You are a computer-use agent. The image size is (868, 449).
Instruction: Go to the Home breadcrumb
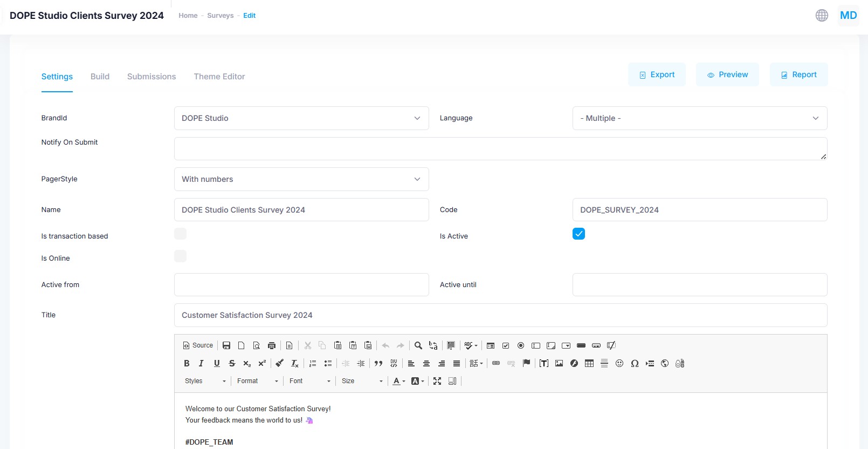(x=188, y=16)
